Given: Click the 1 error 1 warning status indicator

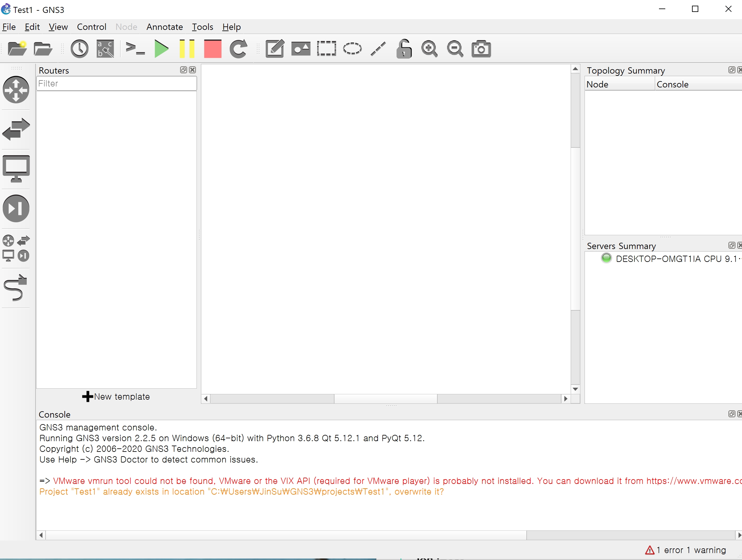Looking at the screenshot, I should pyautogui.click(x=685, y=550).
